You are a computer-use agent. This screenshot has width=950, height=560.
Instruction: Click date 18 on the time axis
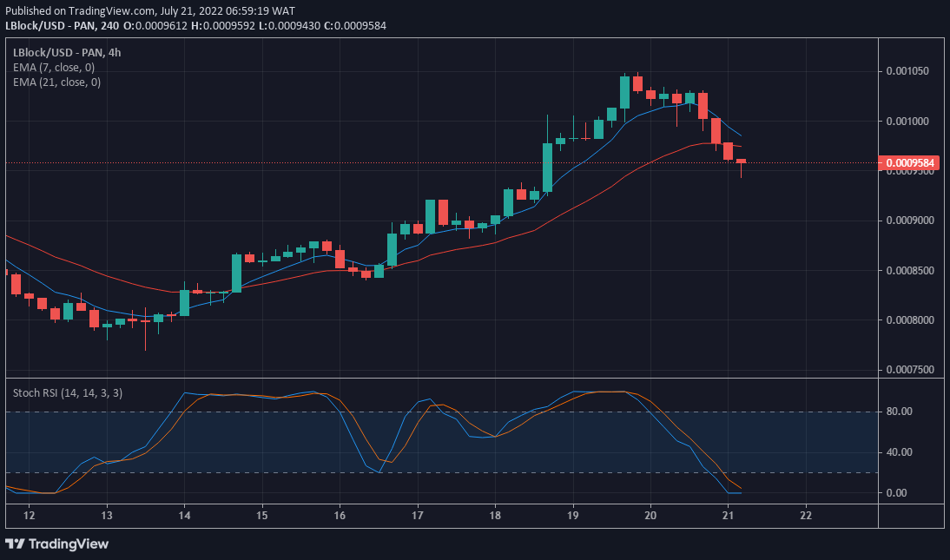pos(495,516)
